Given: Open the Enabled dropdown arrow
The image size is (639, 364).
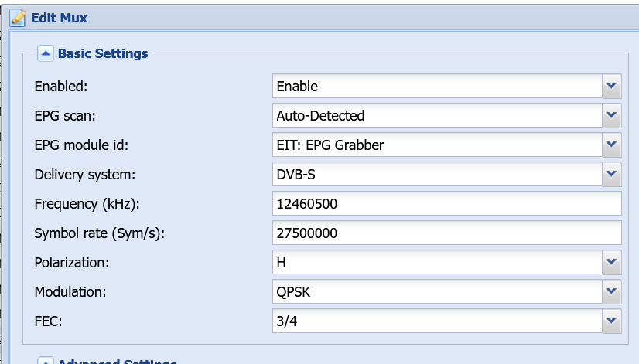Looking at the screenshot, I should (611, 86).
